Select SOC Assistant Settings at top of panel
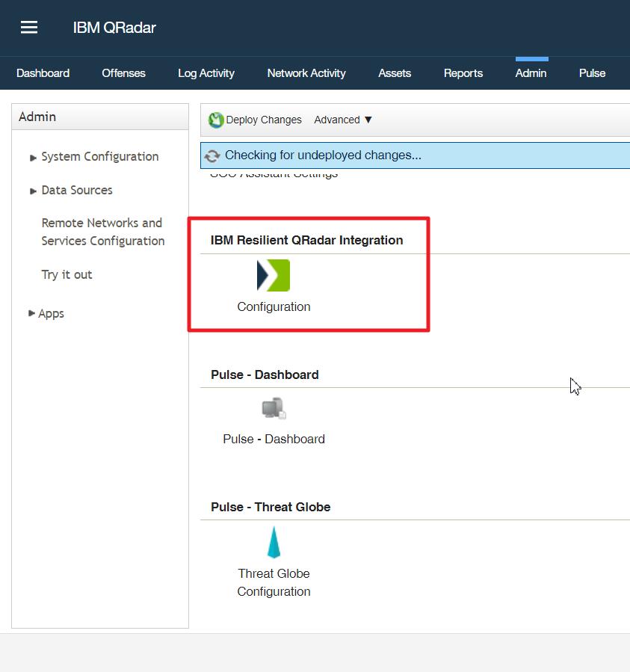The width and height of the screenshot is (630, 672). tap(274, 172)
